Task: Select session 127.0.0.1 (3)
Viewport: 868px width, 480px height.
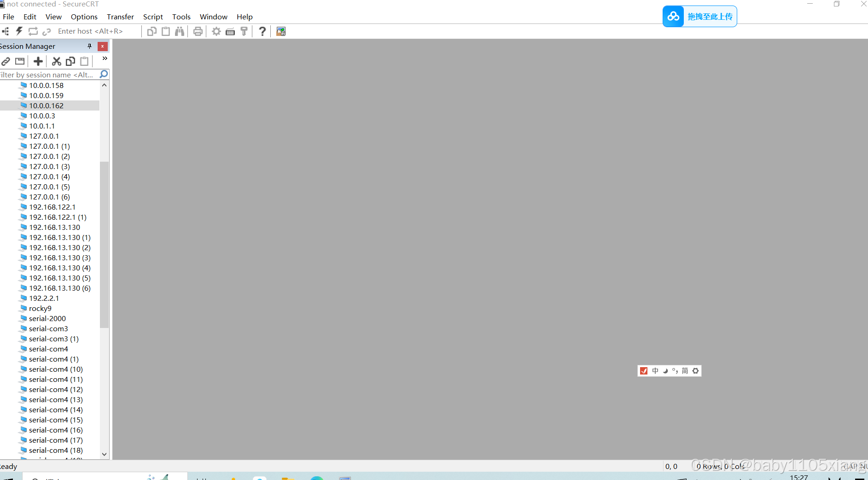Action: [49, 166]
